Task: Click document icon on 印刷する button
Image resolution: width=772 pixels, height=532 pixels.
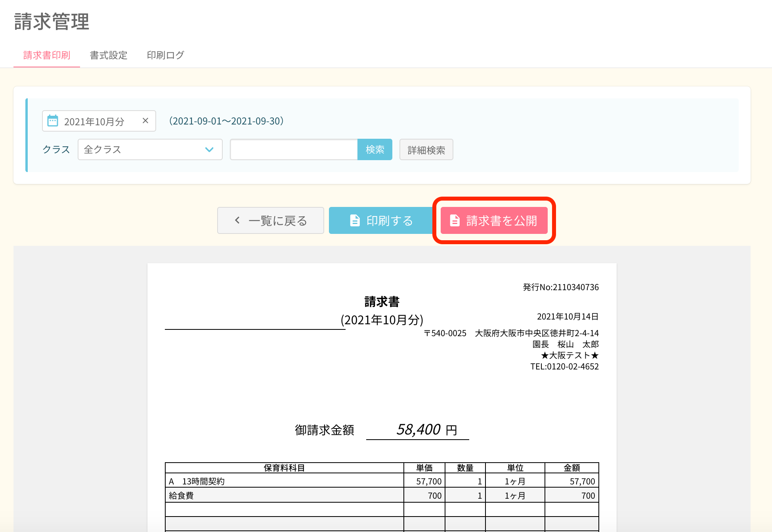Action: point(355,220)
